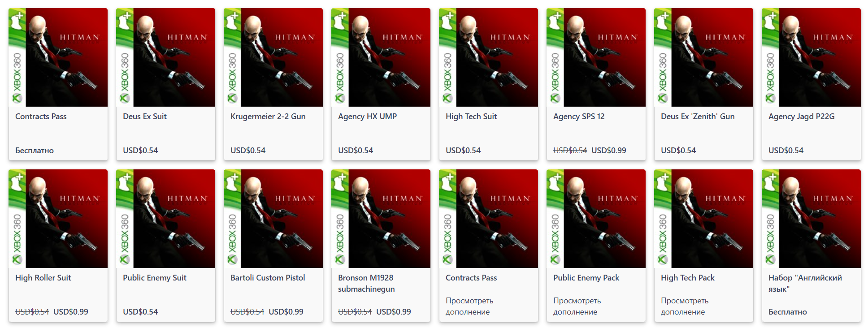Open the Public Enemy Suit title link

[x=155, y=278]
